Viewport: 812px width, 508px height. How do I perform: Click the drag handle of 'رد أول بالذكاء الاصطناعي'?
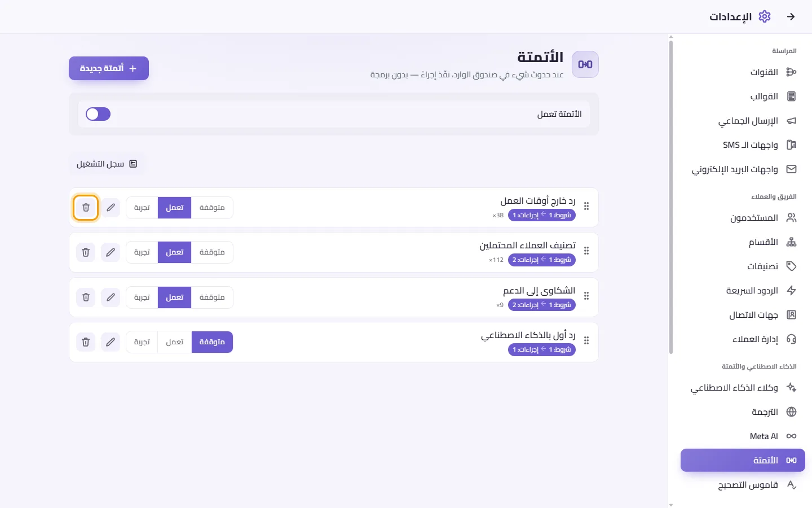pos(586,341)
